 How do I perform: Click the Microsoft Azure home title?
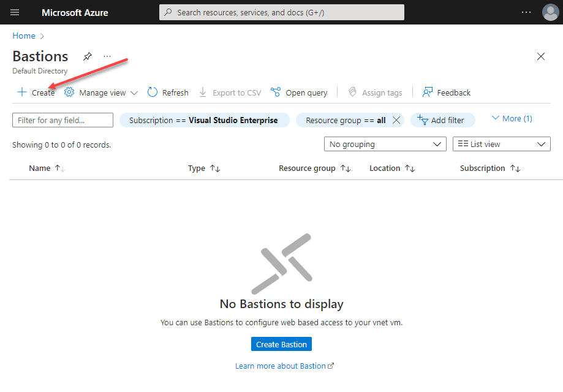(x=75, y=13)
